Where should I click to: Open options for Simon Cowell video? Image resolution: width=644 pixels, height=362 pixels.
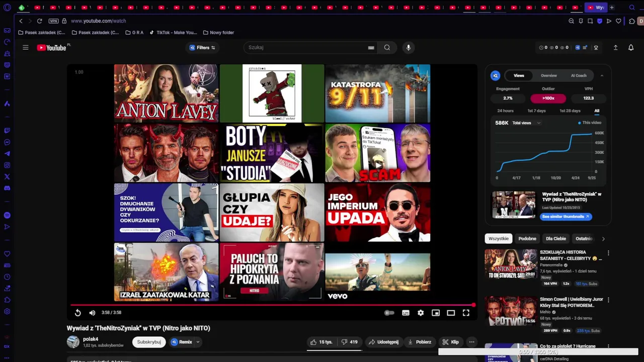[608, 300]
